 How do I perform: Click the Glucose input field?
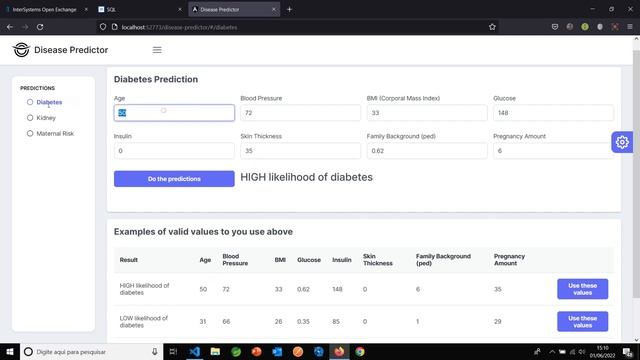tap(553, 113)
